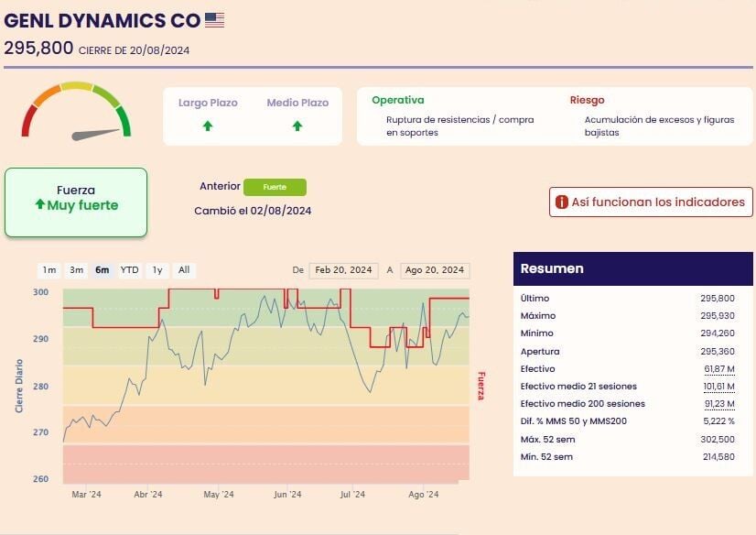Click the strength gauge meter icon
The height and width of the screenshot is (535, 756).
tap(76, 114)
